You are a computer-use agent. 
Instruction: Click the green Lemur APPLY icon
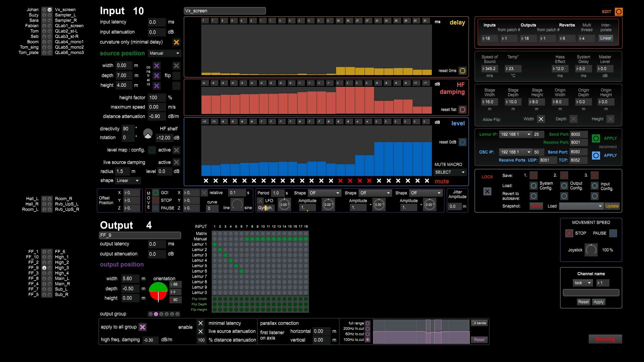click(596, 138)
